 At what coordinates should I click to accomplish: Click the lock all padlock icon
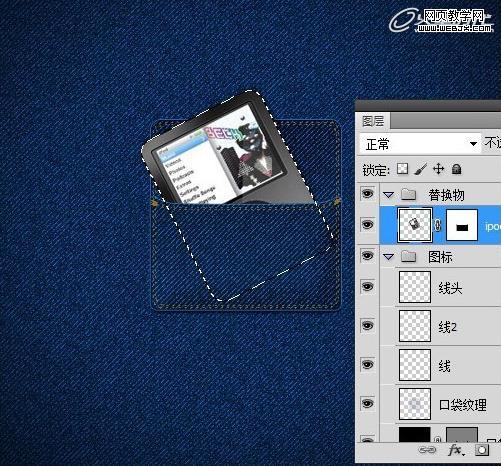coord(456,169)
